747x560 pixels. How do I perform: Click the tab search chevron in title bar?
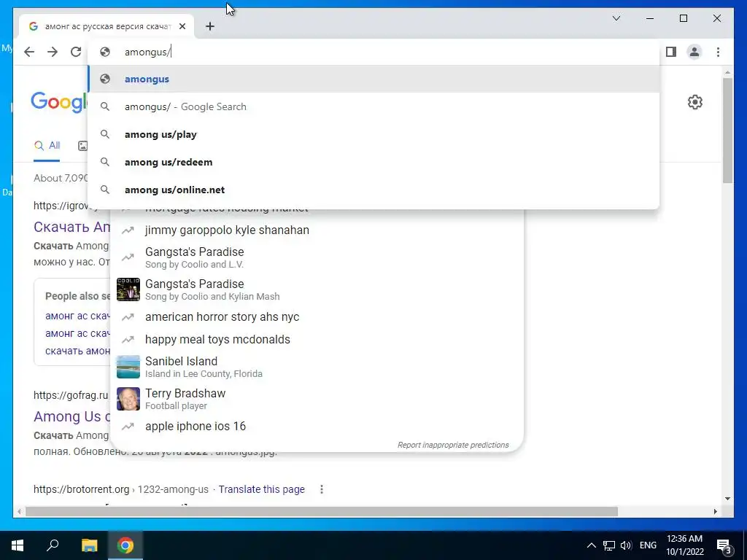(616, 18)
